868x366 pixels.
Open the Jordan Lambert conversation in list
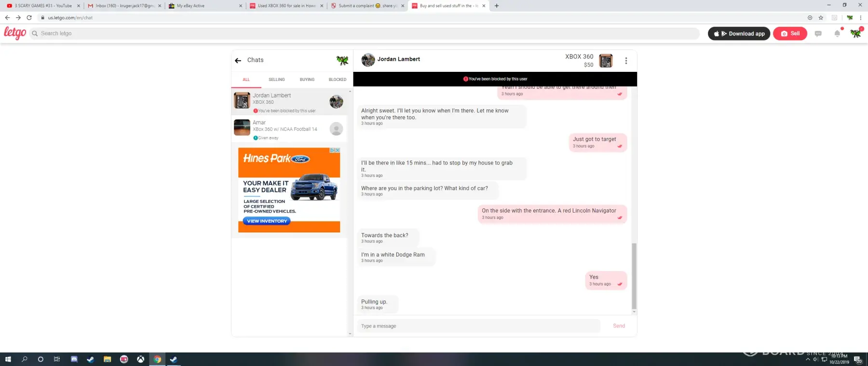click(289, 102)
